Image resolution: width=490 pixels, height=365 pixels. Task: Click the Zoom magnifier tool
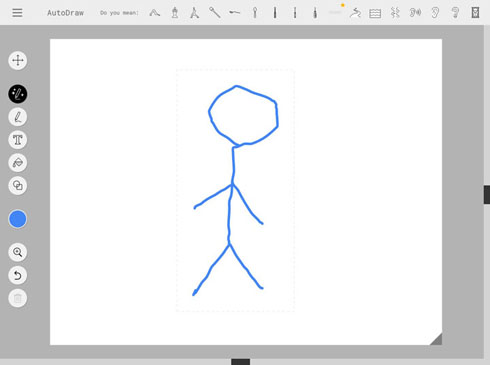coord(18,252)
